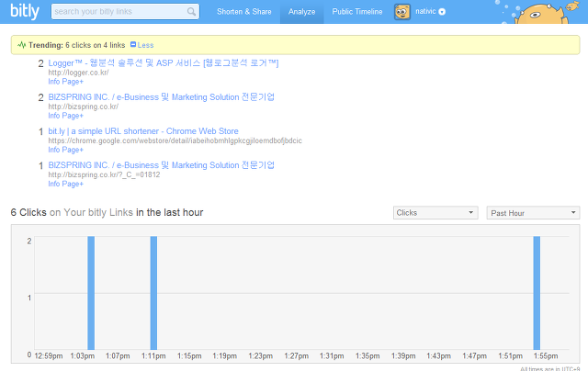The width and height of the screenshot is (588, 371).
Task: Open the account arrow next to nativic
Action: [x=442, y=12]
